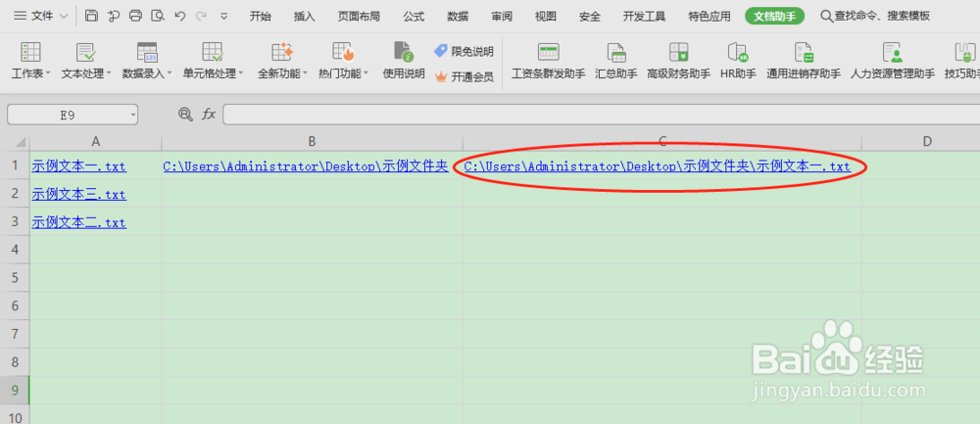Screen dimensions: 980x424
Task: Click the Save As icon in quick toolbar
Action: [113, 17]
